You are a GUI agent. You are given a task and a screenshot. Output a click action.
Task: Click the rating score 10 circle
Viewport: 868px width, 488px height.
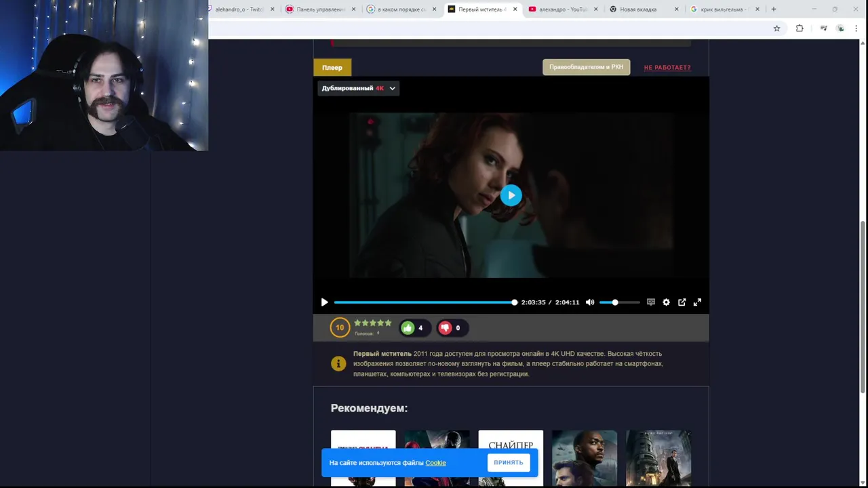(x=340, y=327)
